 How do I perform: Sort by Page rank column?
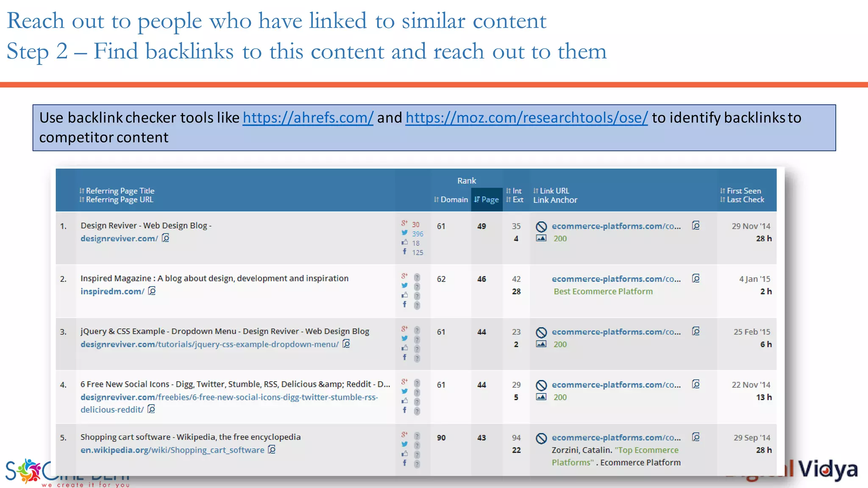pyautogui.click(x=487, y=200)
